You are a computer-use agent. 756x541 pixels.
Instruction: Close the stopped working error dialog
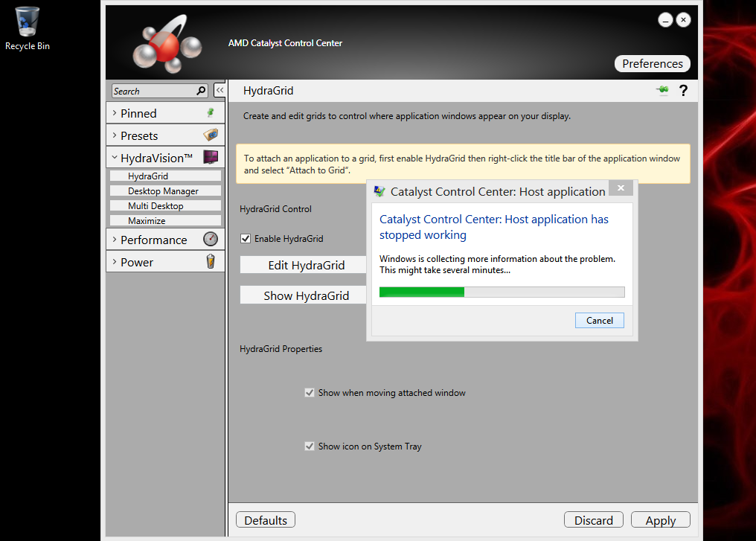click(x=621, y=188)
